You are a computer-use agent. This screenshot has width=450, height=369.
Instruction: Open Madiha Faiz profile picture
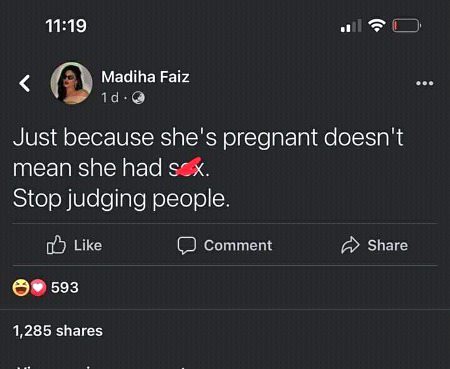(x=71, y=83)
